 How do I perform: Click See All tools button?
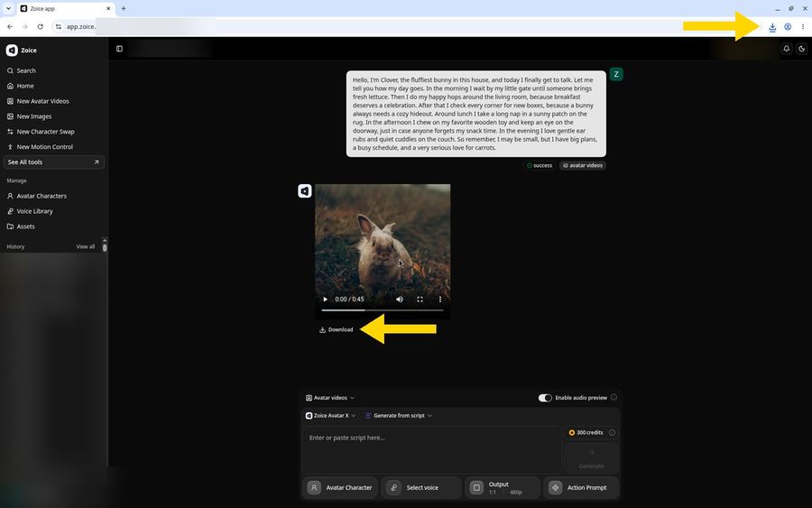pyautogui.click(x=54, y=162)
